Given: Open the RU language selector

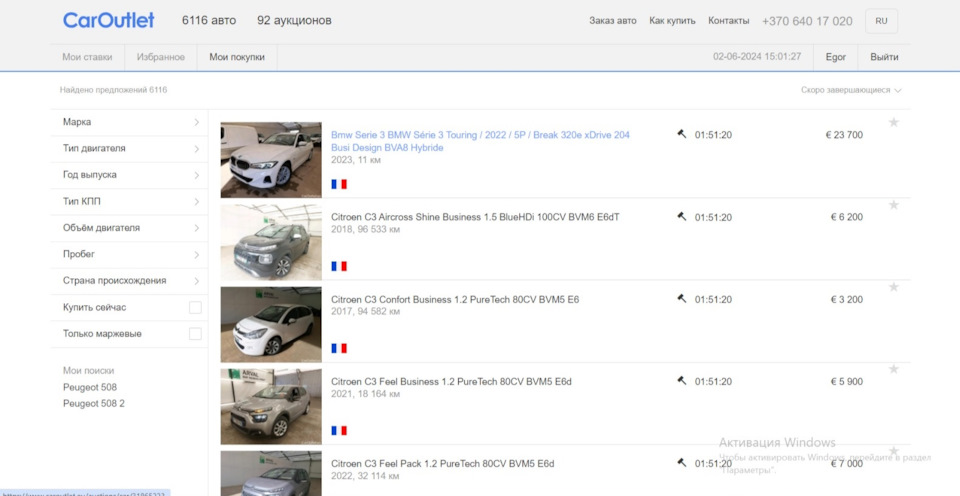Looking at the screenshot, I should click(881, 21).
